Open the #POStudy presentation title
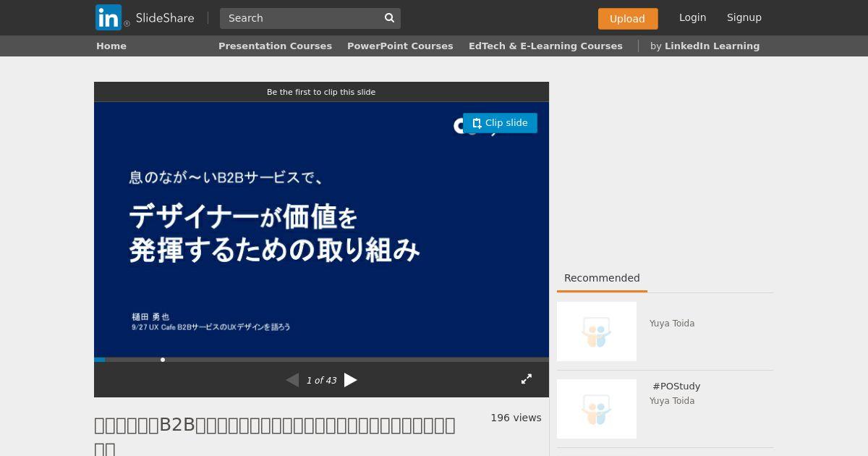Viewport: 868px width, 456px height. [676, 387]
